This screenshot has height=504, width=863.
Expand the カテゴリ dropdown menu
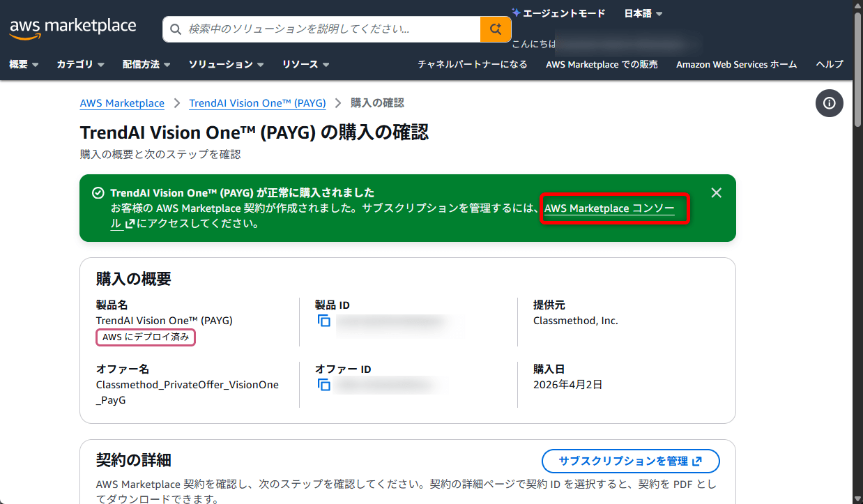[80, 64]
